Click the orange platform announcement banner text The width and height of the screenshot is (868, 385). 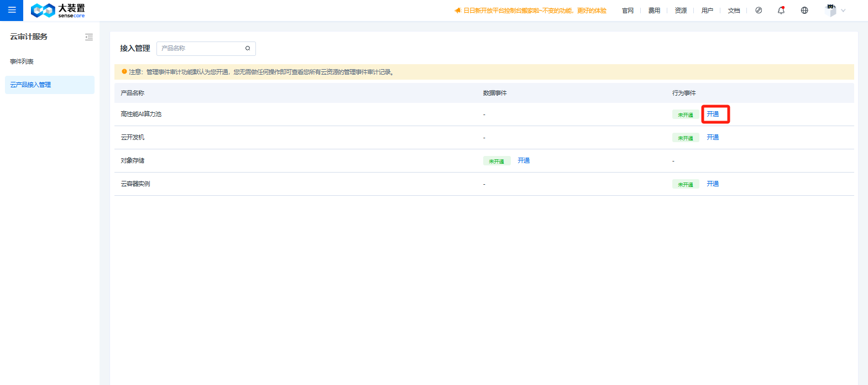[534, 11]
